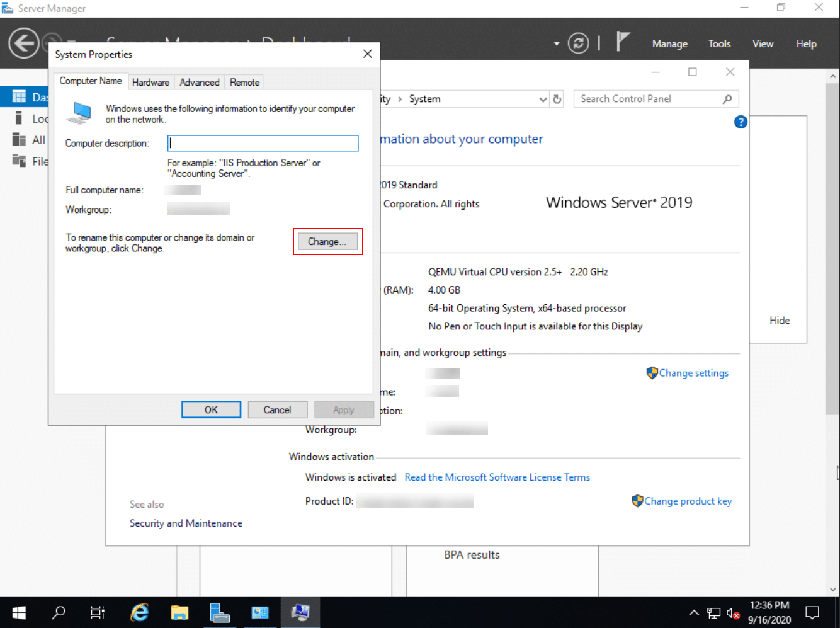The height and width of the screenshot is (628, 840).
Task: Expand hidden icons in the system tray
Action: (x=693, y=612)
